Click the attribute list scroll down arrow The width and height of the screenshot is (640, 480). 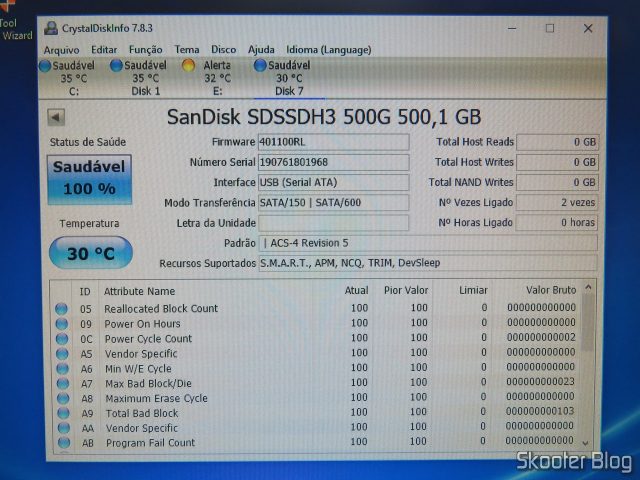tap(586, 443)
